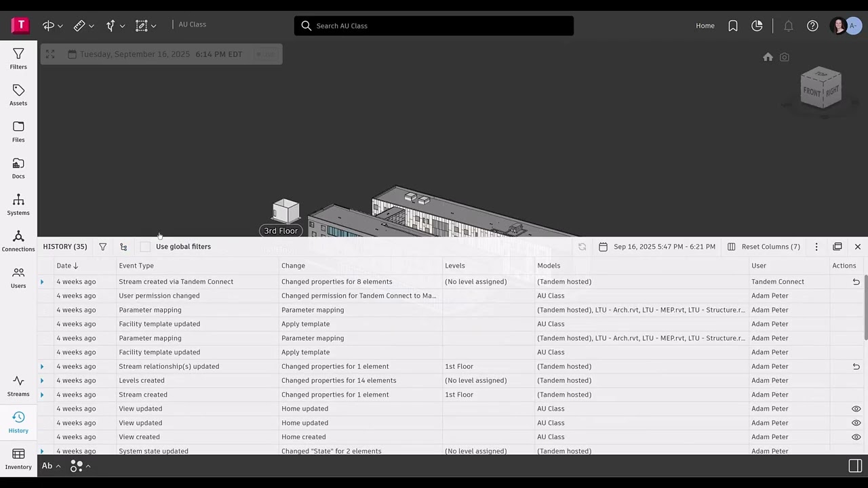Revert the Stream created via Tandem Connect row

856,282
